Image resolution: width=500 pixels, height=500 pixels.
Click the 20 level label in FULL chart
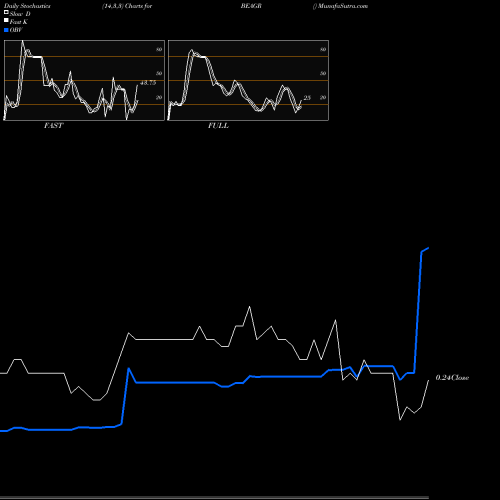coord(323,97)
